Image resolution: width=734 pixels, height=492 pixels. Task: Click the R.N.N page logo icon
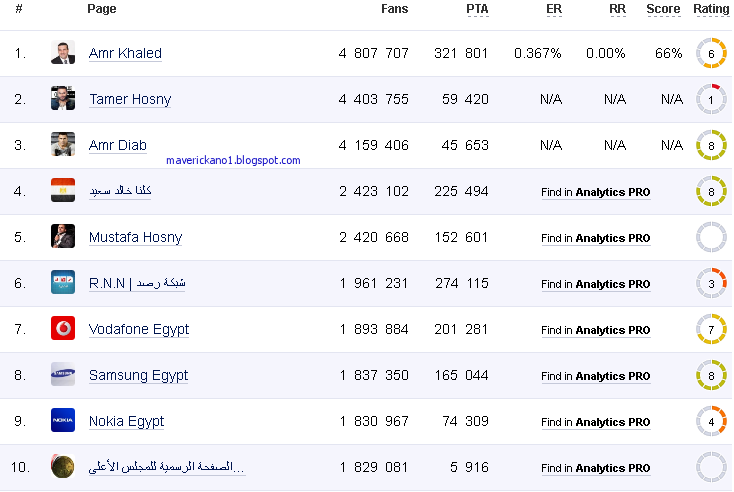(x=63, y=282)
